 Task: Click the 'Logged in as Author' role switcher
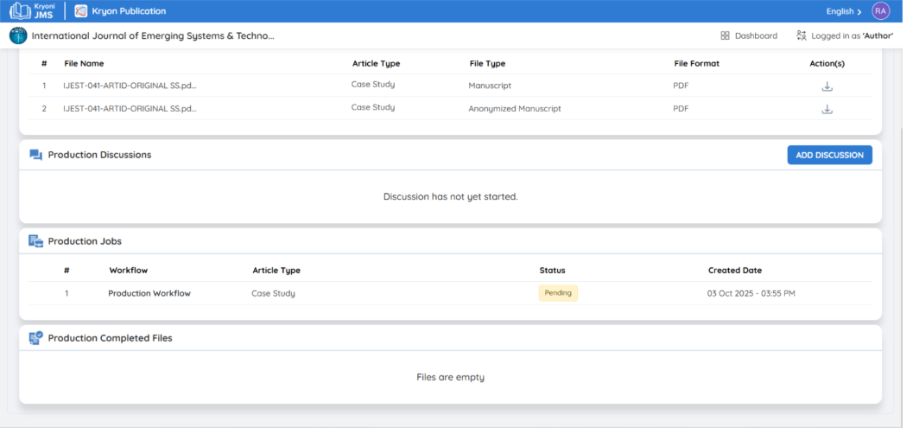click(845, 36)
